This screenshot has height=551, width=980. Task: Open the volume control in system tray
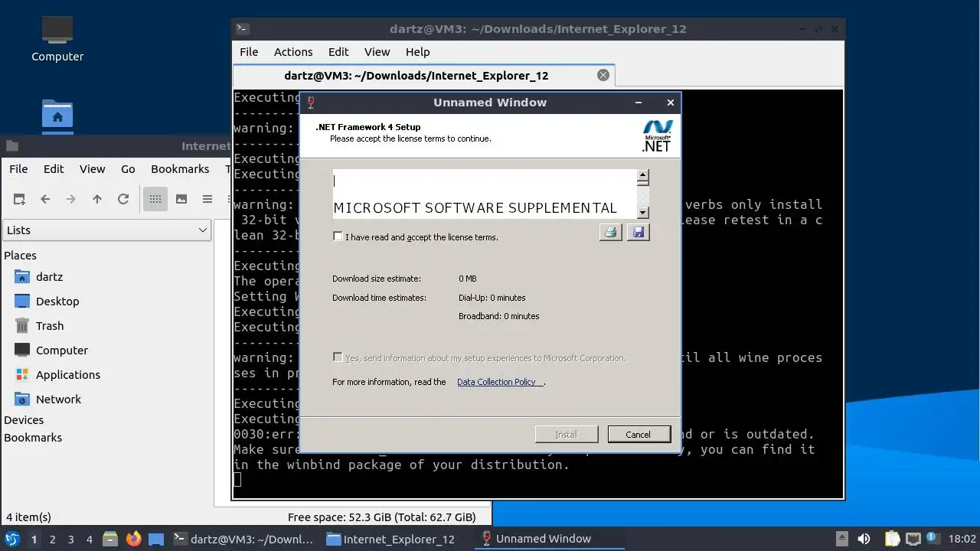[864, 539]
